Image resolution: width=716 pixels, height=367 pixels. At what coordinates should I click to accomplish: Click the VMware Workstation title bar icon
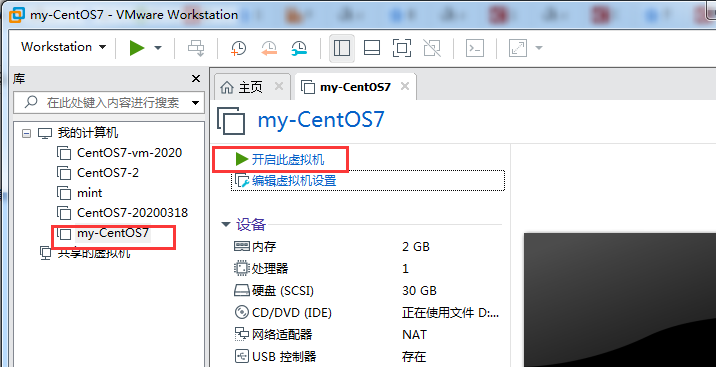point(17,14)
